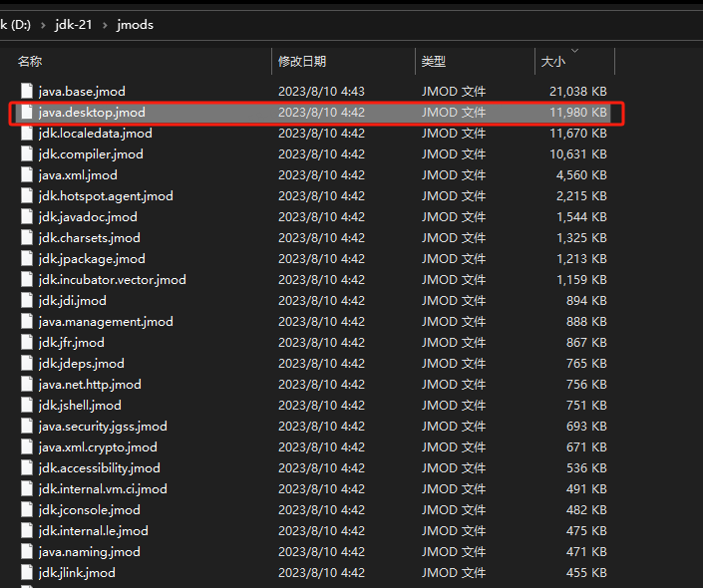Sort by the 类型 column header
Screen dimensions: 703x588
[434, 62]
